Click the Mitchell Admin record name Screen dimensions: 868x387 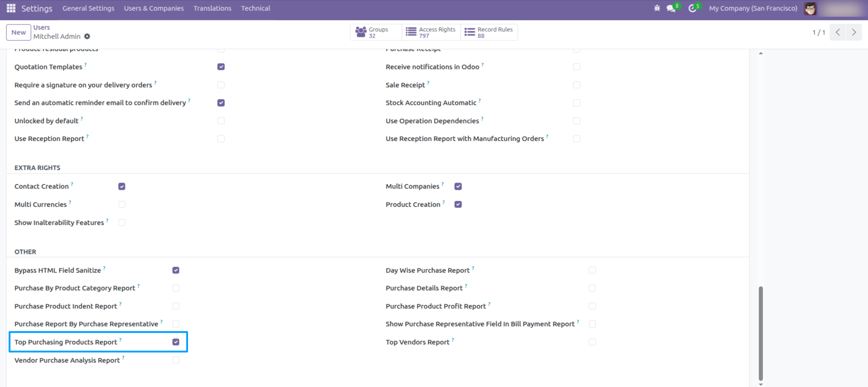tap(57, 36)
